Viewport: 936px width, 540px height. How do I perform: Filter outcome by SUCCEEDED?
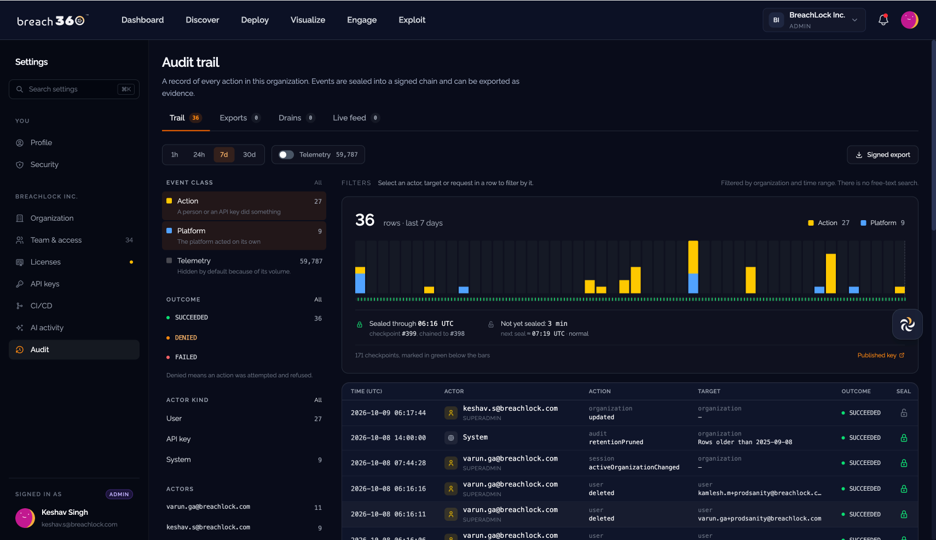(x=244, y=317)
